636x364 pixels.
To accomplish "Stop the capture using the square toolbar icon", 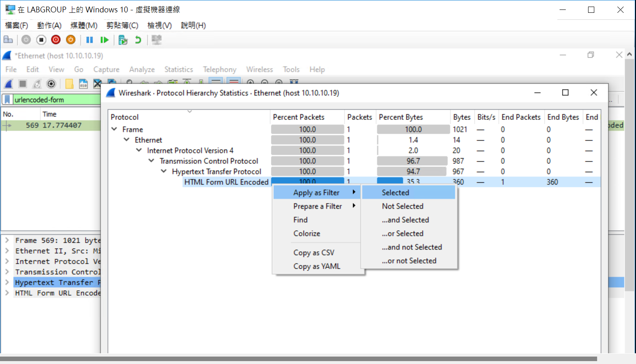I will (x=23, y=84).
